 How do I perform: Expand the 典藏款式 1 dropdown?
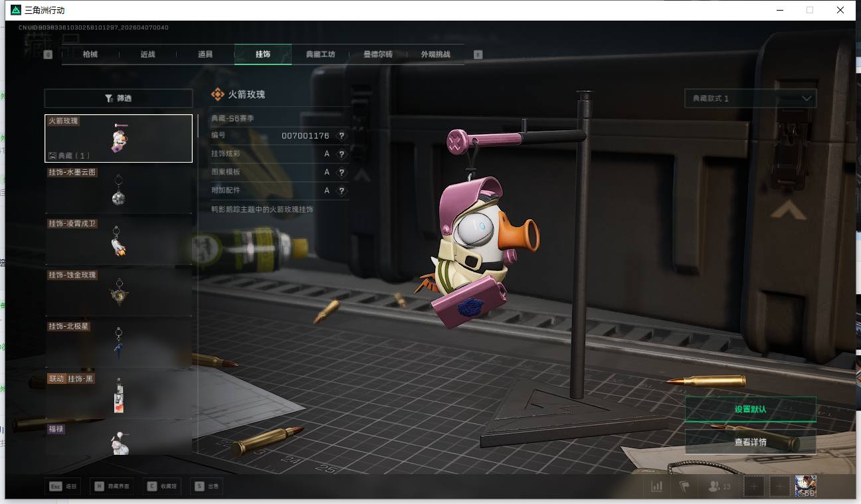(x=751, y=98)
